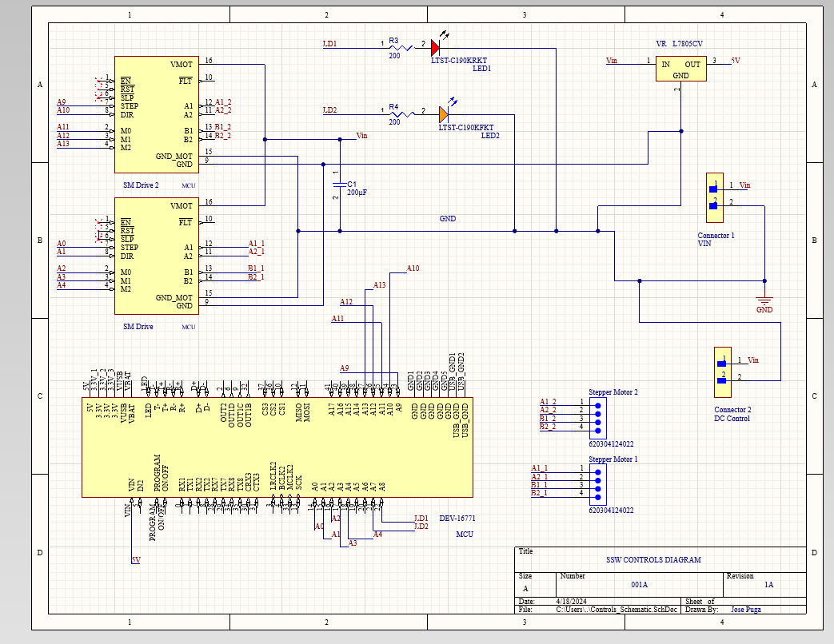Click the revision value 1A
The image size is (834, 644).
(768, 585)
